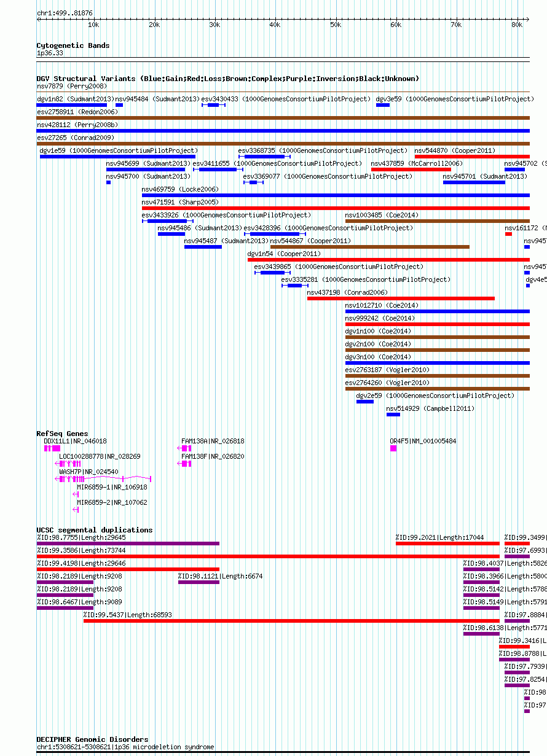
Task: Select variant nsv945699 (Sudmant2013)
Action: point(148,163)
